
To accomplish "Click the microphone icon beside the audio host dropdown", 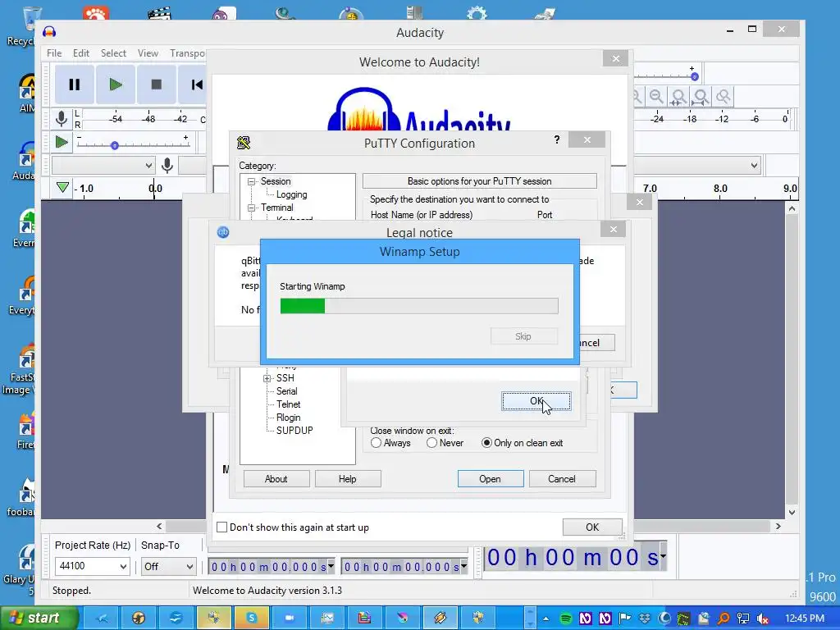I will click(x=167, y=166).
